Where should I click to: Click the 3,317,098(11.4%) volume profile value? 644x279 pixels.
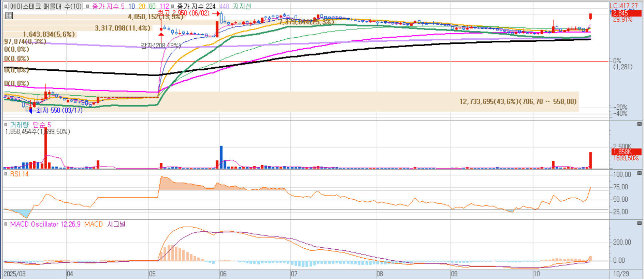[123, 28]
